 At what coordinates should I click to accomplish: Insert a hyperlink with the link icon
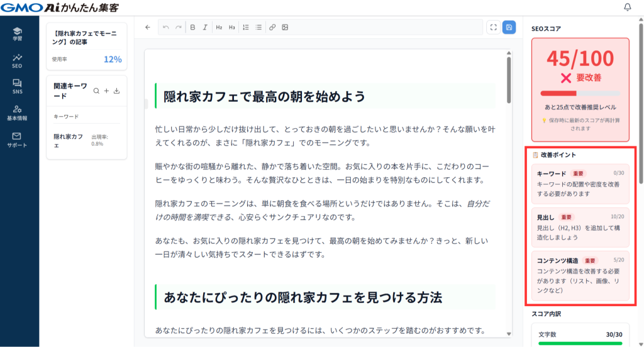272,28
